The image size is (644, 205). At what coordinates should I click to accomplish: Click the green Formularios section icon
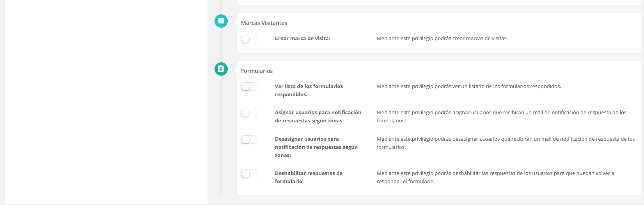coord(221,69)
